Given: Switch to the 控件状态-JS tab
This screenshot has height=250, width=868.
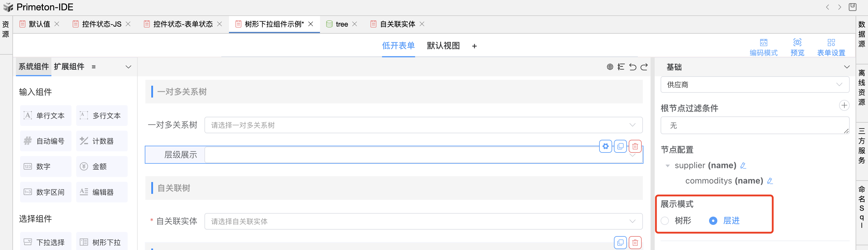Looking at the screenshot, I should pyautogui.click(x=101, y=24).
